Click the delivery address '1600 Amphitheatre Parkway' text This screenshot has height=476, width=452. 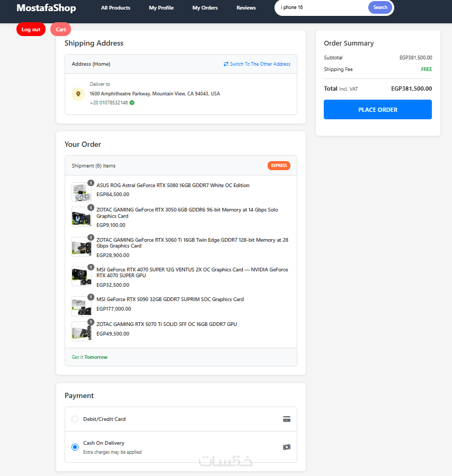click(x=155, y=94)
